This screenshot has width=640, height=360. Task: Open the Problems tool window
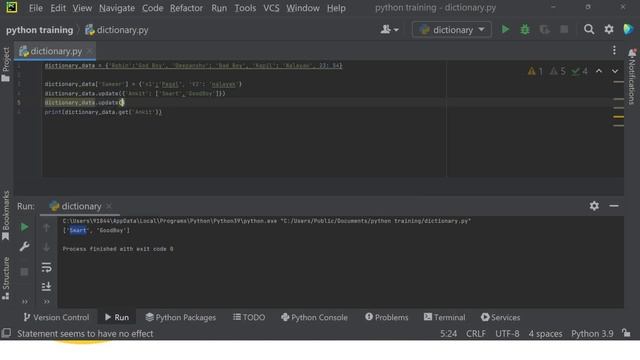(x=387, y=317)
